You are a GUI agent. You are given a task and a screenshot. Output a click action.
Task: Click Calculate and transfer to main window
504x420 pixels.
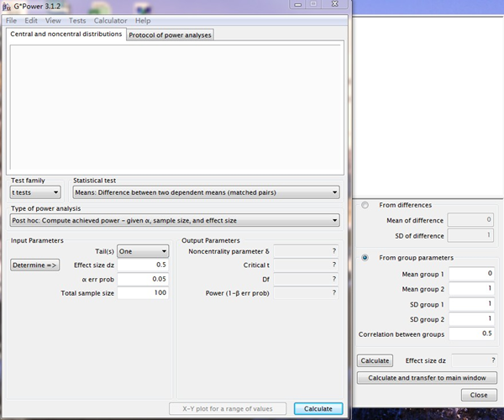(x=428, y=378)
